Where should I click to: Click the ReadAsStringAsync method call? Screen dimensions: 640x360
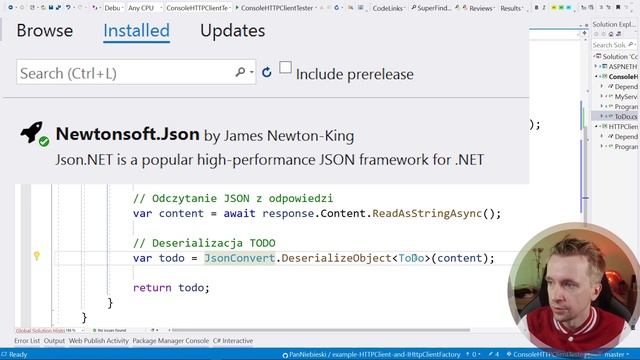coord(427,213)
